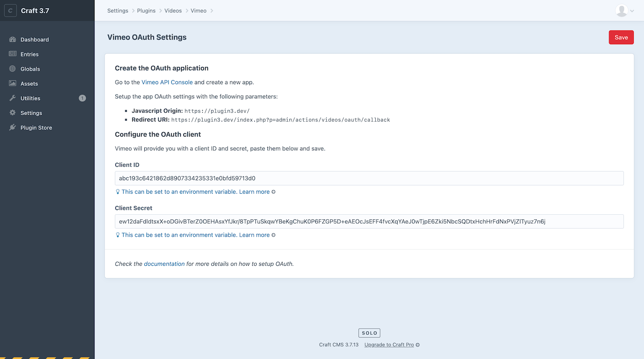Open Globals via its sidebar icon
The width and height of the screenshot is (644, 359).
coord(13,69)
